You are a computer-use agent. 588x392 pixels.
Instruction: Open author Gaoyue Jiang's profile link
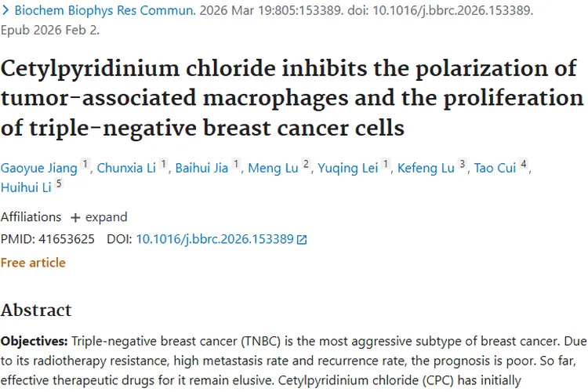pos(38,169)
